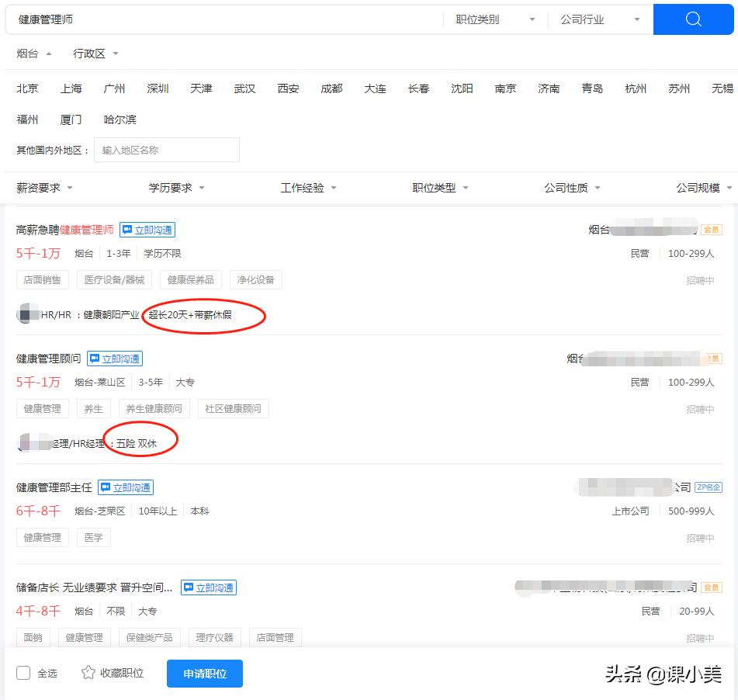Screen dimensions: 738x700
Task: Click the chat icon in 储备店长 listing's 立即沟通
Action: tap(188, 587)
